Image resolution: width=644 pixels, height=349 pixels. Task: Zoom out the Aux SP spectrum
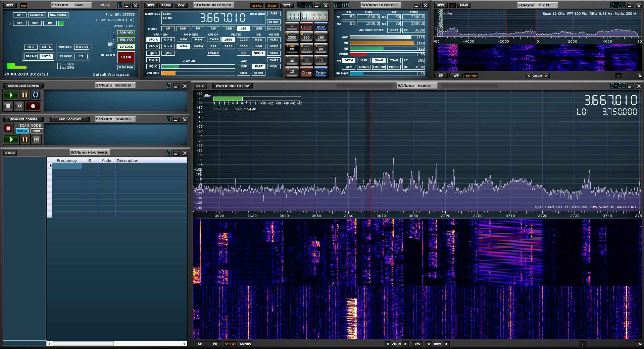[x=529, y=76]
